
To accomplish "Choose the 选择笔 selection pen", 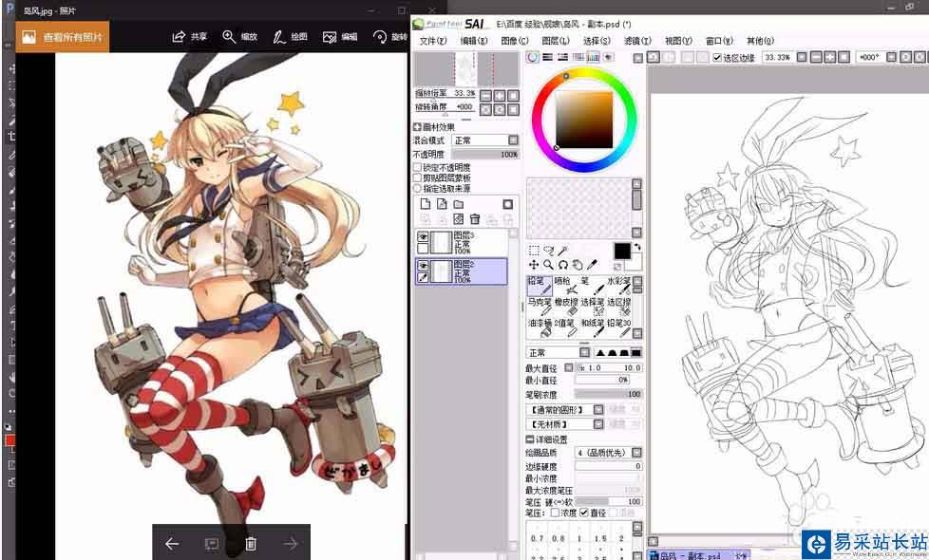I will pyautogui.click(x=592, y=307).
